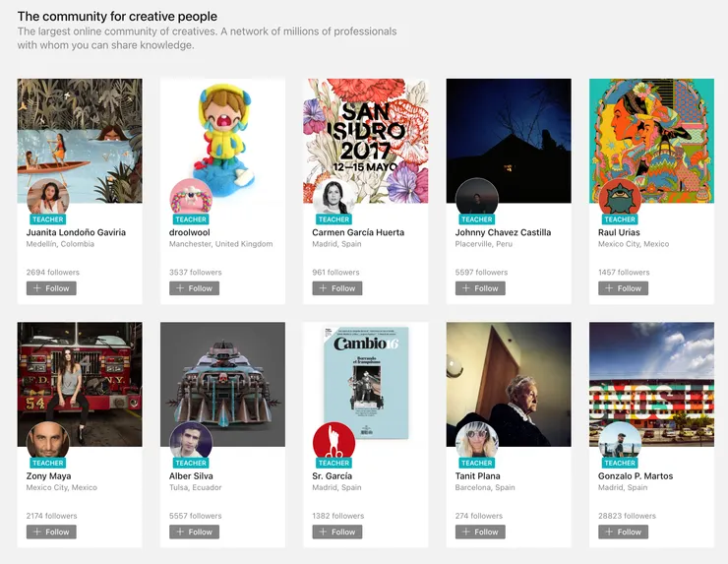The width and height of the screenshot is (728, 564).
Task: Follow Gonzalo P. Martos
Action: (x=624, y=532)
